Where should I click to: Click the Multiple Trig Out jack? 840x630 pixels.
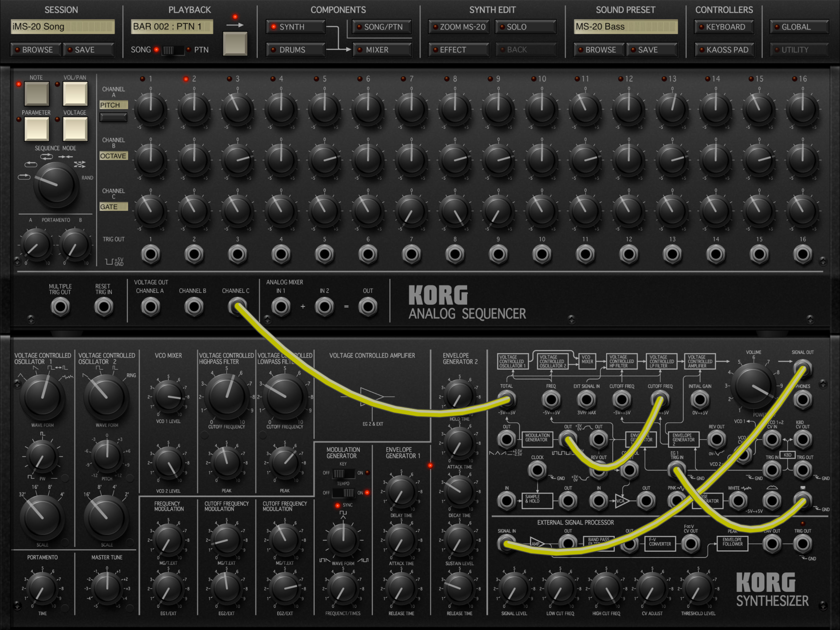60,307
